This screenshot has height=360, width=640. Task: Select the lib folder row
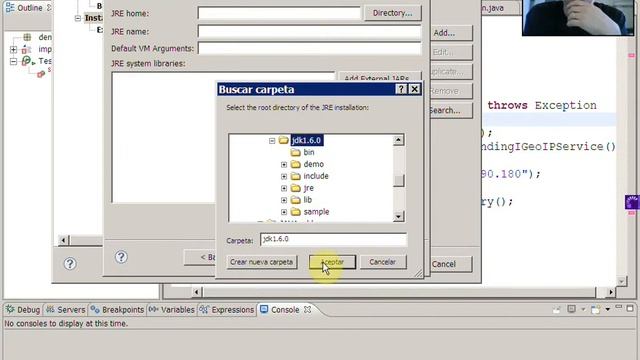(x=307, y=200)
